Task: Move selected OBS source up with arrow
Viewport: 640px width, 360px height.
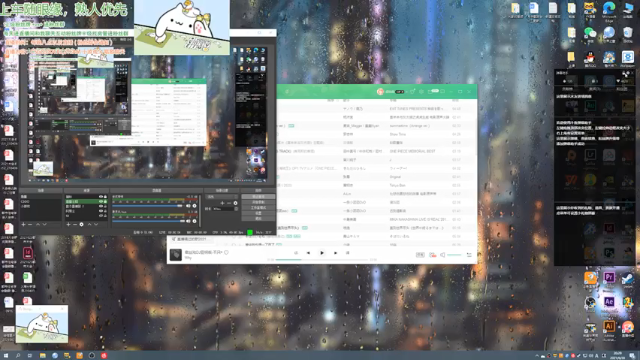Action: pyautogui.click(x=89, y=224)
